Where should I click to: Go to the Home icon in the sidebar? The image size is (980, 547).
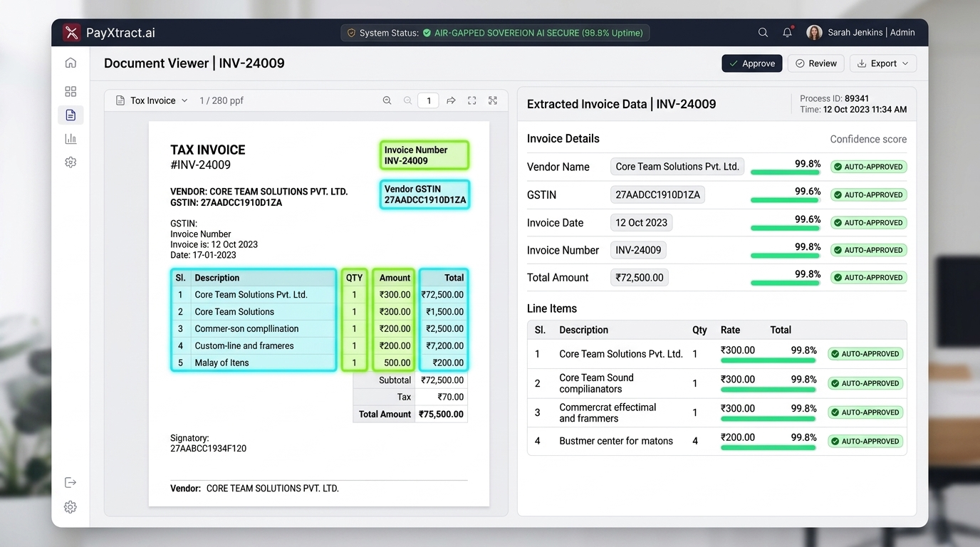tap(71, 63)
